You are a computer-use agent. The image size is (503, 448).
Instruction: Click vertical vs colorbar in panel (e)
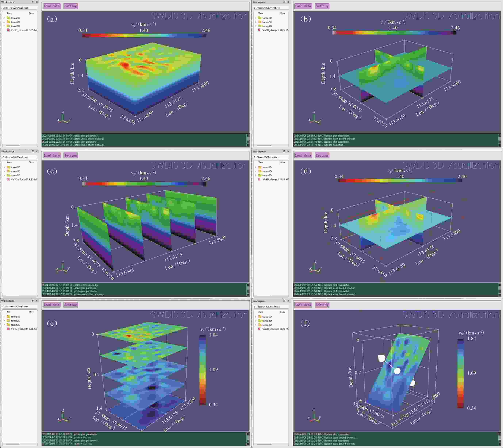(x=202, y=369)
